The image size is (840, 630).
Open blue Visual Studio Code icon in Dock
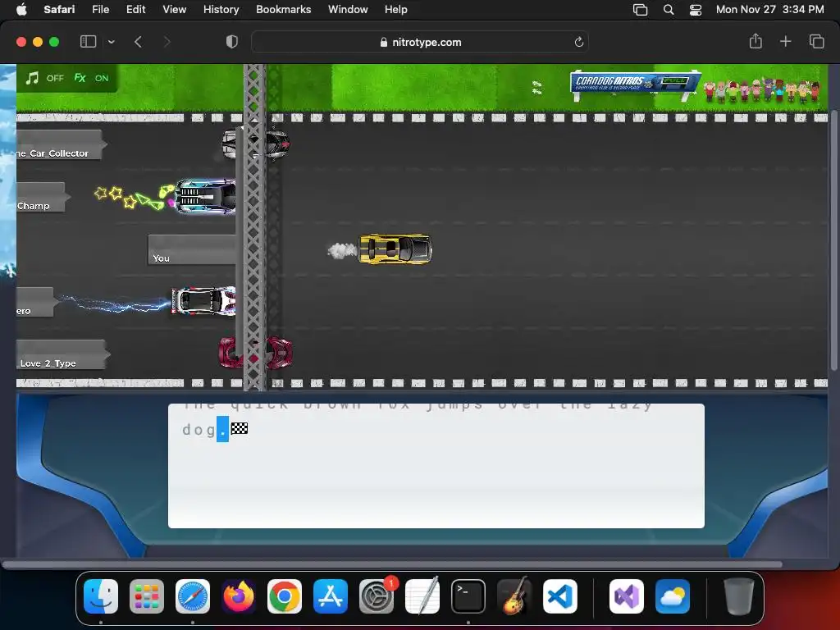pyautogui.click(x=560, y=596)
